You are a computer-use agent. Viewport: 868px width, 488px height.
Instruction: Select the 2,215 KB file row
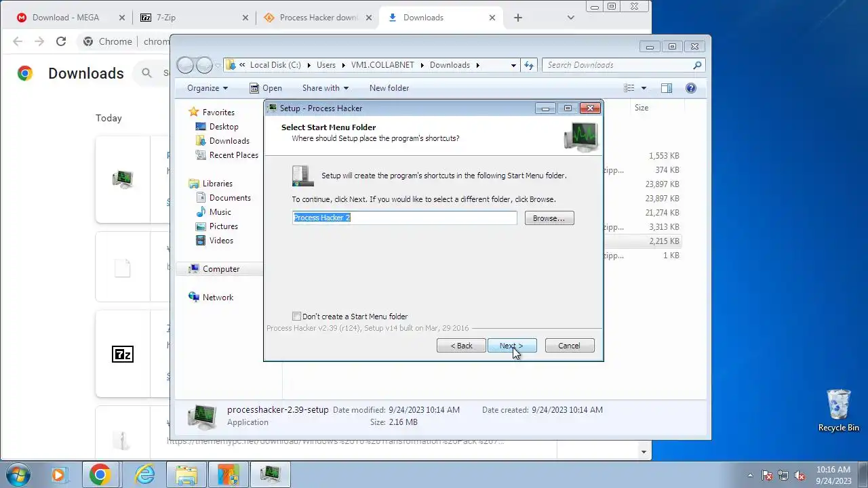click(x=642, y=241)
